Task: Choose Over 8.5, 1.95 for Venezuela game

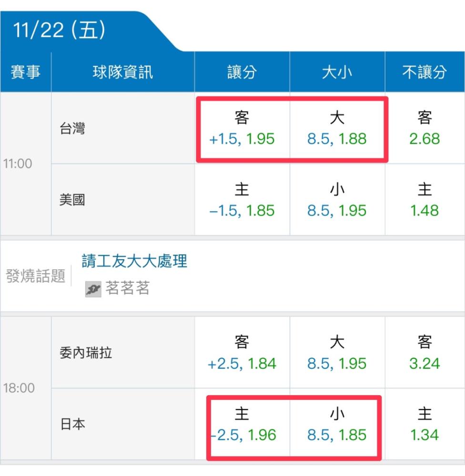Action: click(x=337, y=352)
